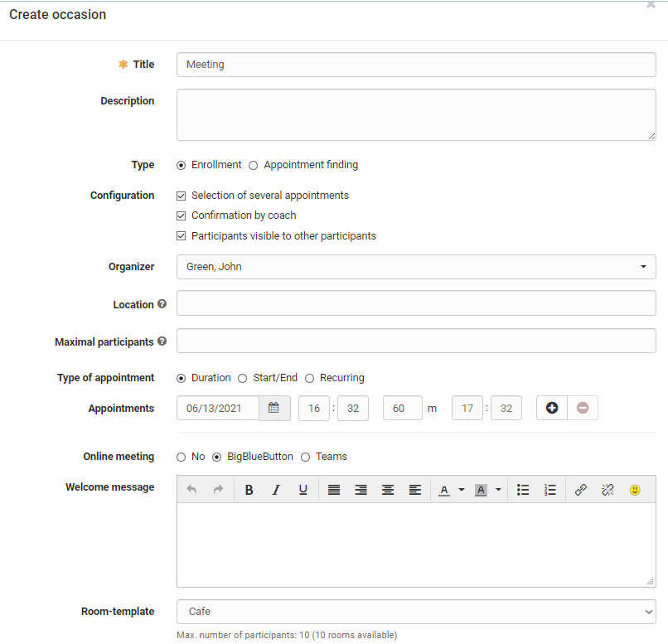The height and width of the screenshot is (644, 668).
Task: Select the Appointment finding type option
Action: 254,165
